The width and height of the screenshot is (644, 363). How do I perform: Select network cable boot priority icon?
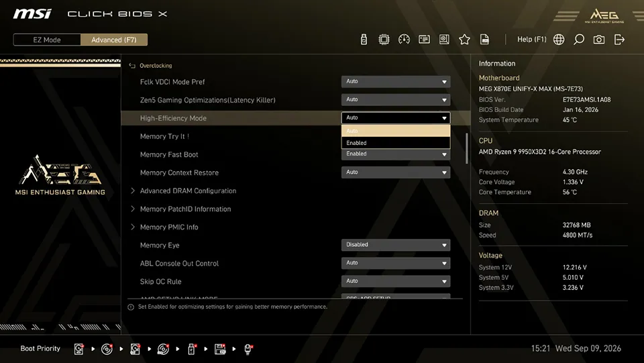point(248,349)
